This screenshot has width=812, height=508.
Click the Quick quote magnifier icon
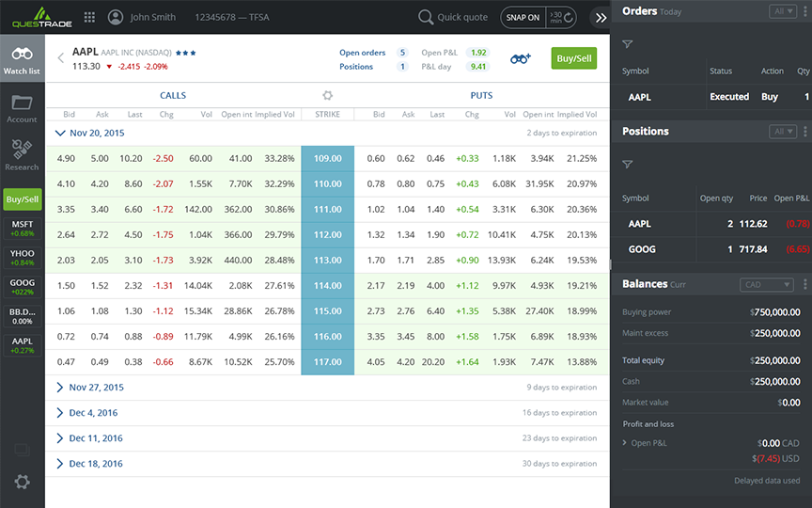pos(425,17)
